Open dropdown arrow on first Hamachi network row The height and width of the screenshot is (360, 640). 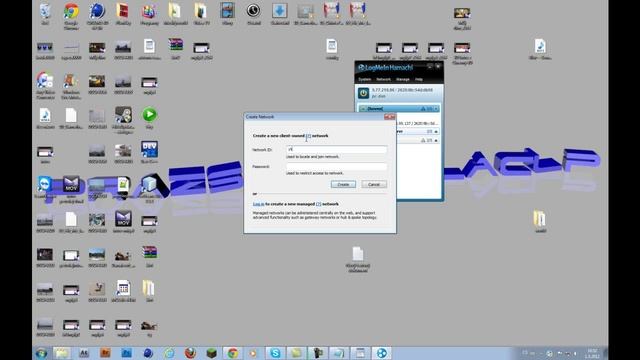click(436, 109)
